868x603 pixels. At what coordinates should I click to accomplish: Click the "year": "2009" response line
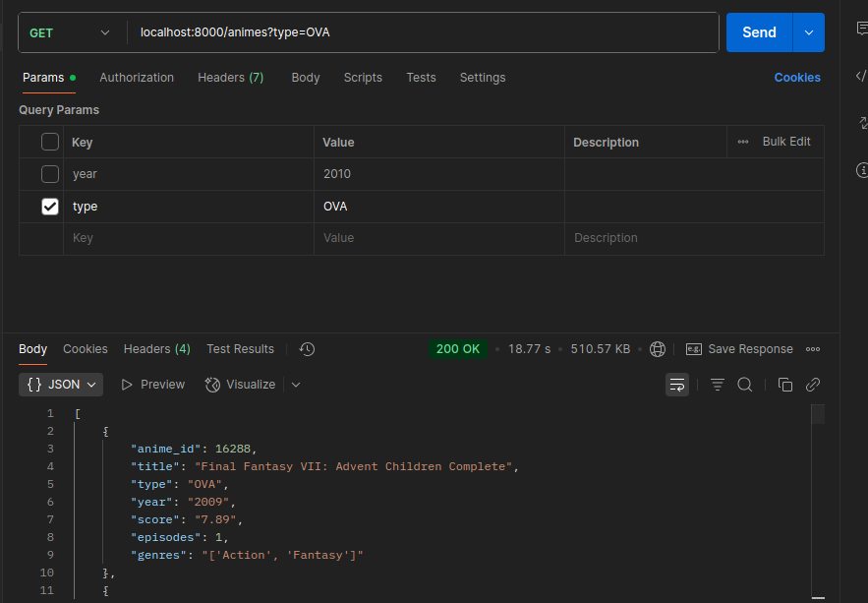[183, 503]
